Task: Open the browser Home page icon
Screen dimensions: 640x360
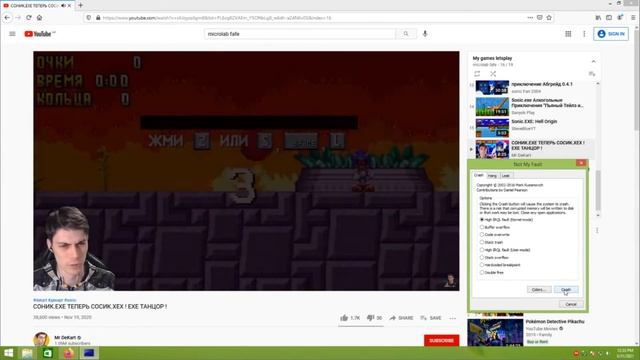Action: [x=40, y=18]
